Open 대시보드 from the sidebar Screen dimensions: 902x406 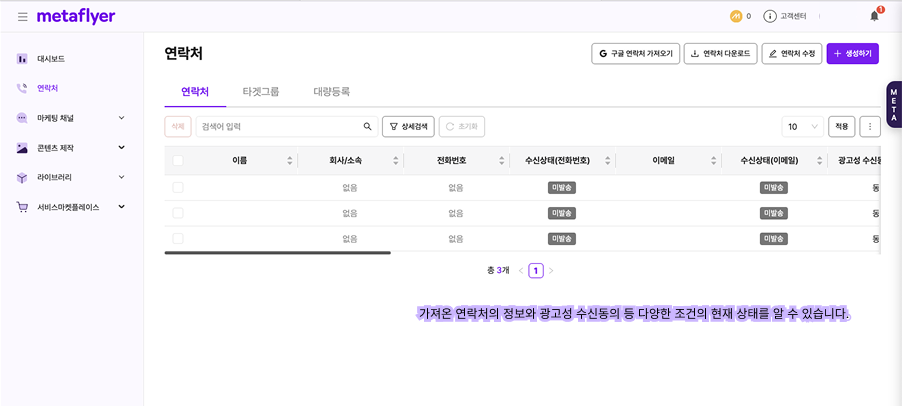50,59
